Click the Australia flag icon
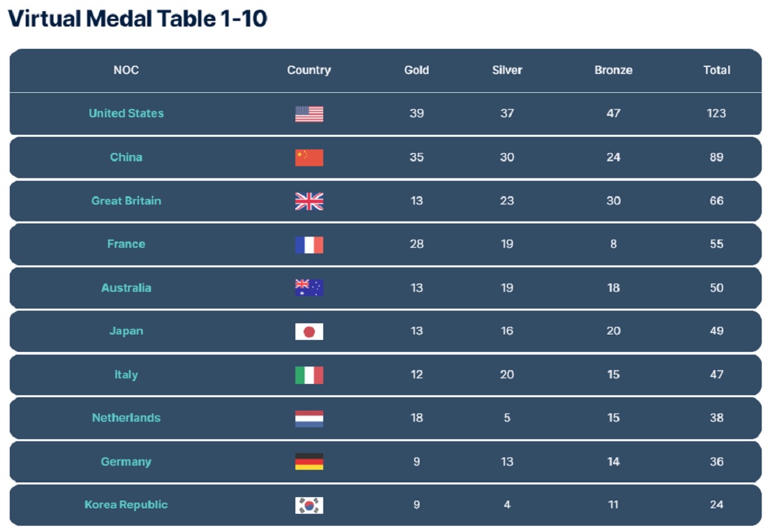Viewport: 768px width, 532px height. click(x=309, y=288)
